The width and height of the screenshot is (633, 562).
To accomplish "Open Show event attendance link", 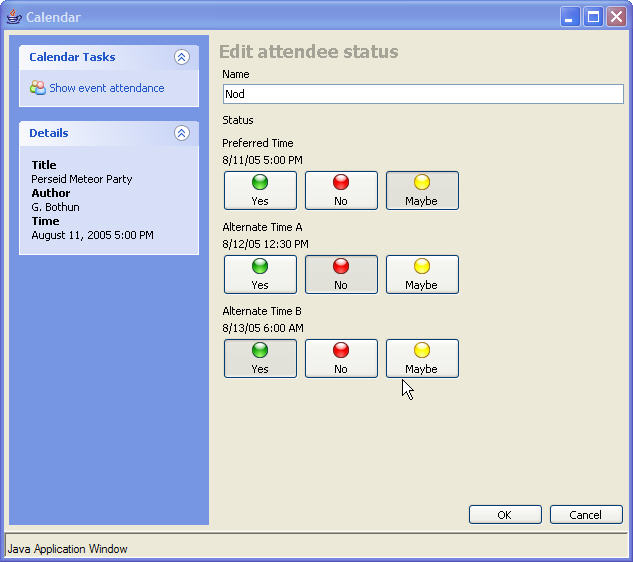I will [107, 88].
